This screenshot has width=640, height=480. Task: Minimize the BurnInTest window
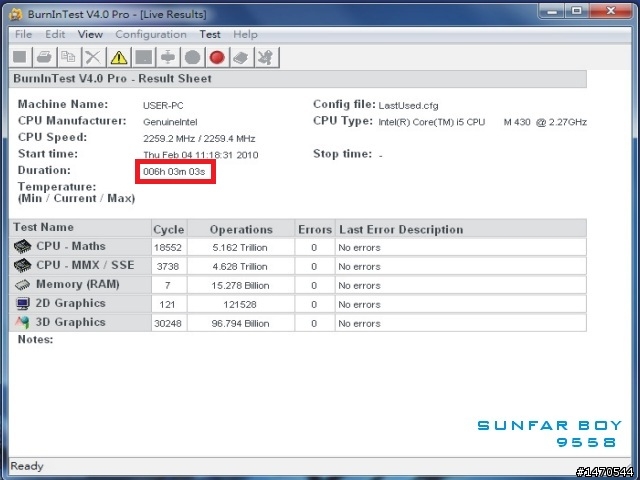point(552,11)
